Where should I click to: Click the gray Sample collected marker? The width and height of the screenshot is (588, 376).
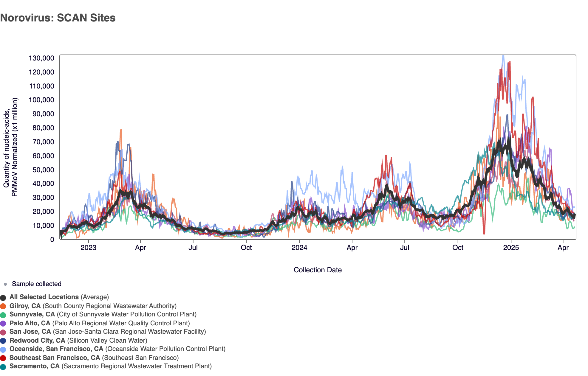pos(5,284)
